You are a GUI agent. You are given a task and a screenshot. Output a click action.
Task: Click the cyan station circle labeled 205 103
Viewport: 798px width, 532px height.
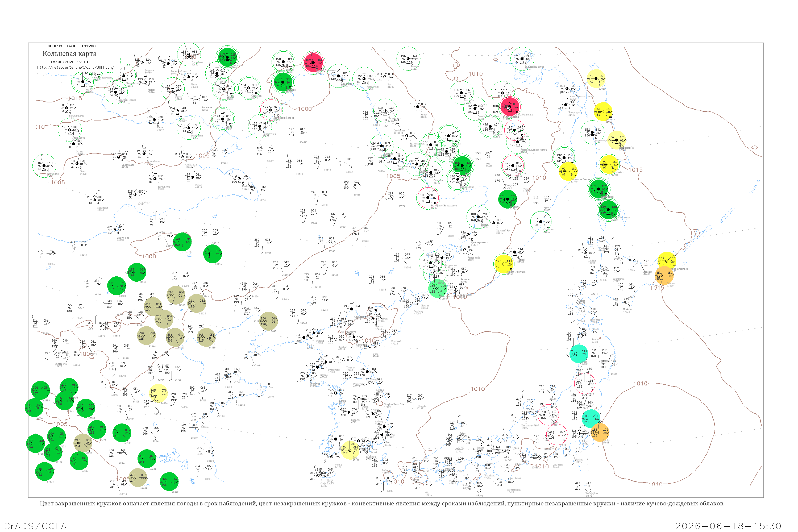[591, 419]
